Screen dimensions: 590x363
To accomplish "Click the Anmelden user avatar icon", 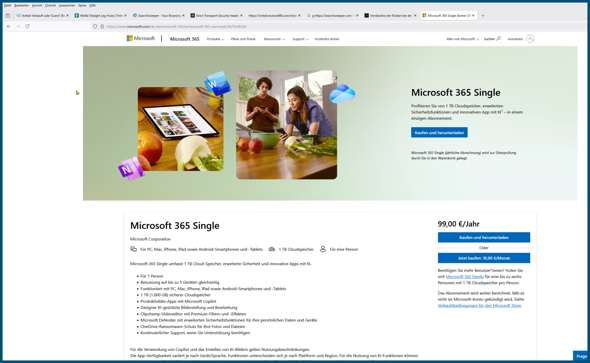I will (x=530, y=38).
